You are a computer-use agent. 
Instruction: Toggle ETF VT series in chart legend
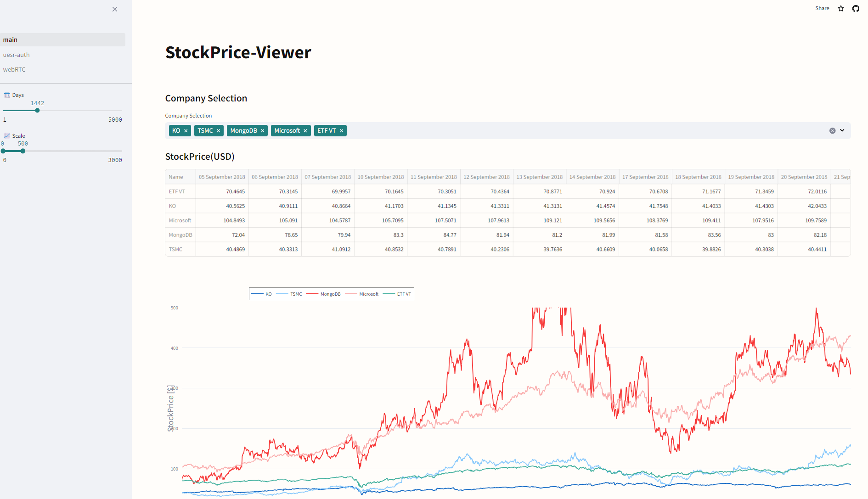click(397, 294)
